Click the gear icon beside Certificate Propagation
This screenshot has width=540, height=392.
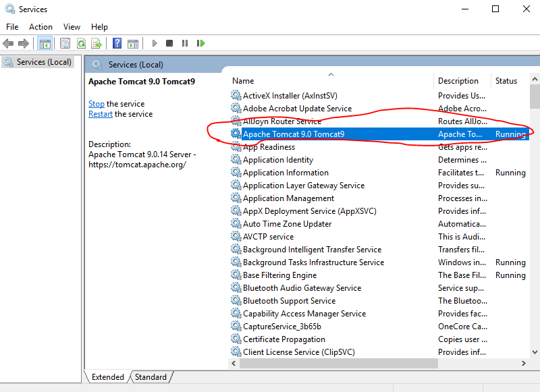coord(236,339)
